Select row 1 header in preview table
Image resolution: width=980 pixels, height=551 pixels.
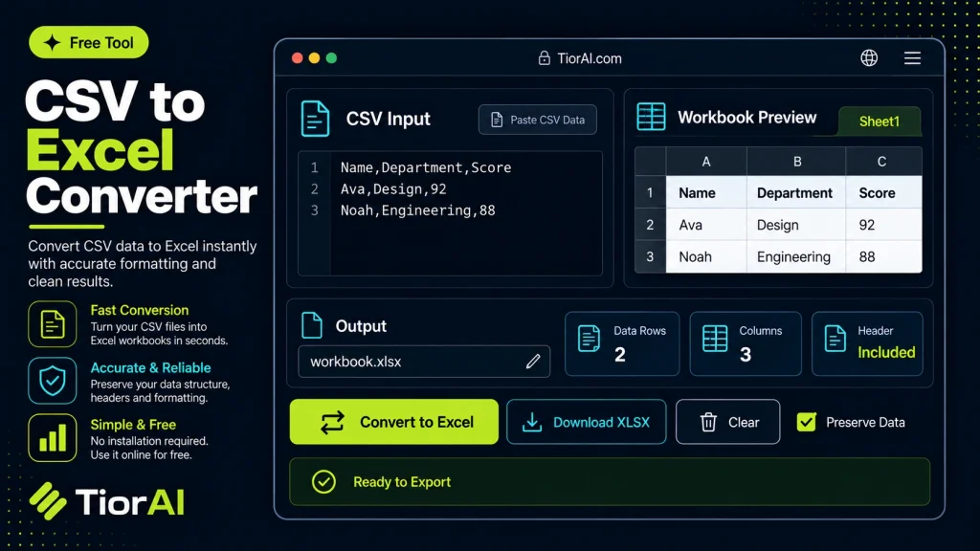point(650,192)
